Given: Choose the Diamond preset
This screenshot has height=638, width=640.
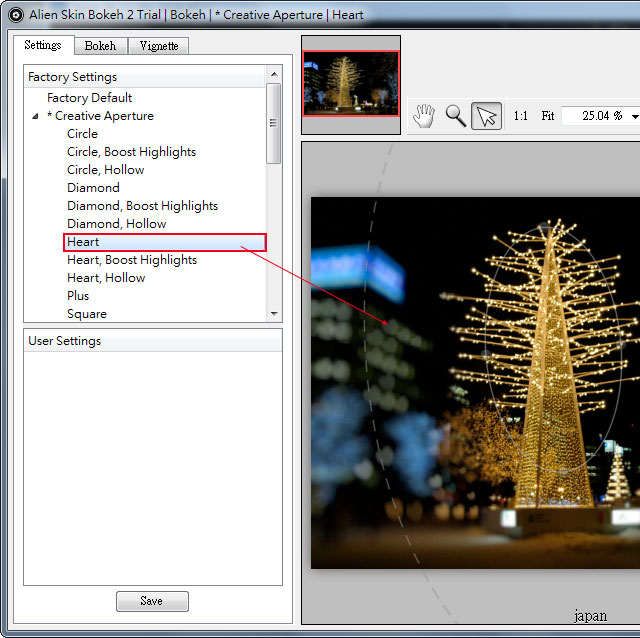Looking at the screenshot, I should [x=93, y=188].
